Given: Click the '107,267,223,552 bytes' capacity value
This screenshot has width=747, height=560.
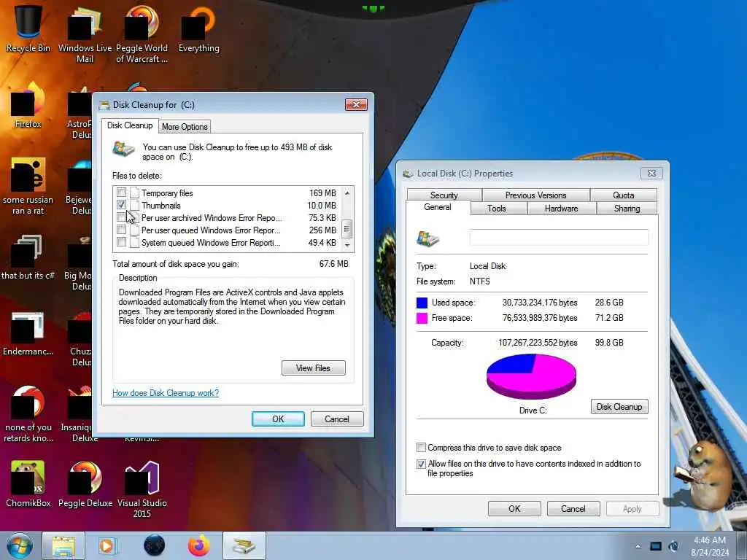Looking at the screenshot, I should coord(538,343).
